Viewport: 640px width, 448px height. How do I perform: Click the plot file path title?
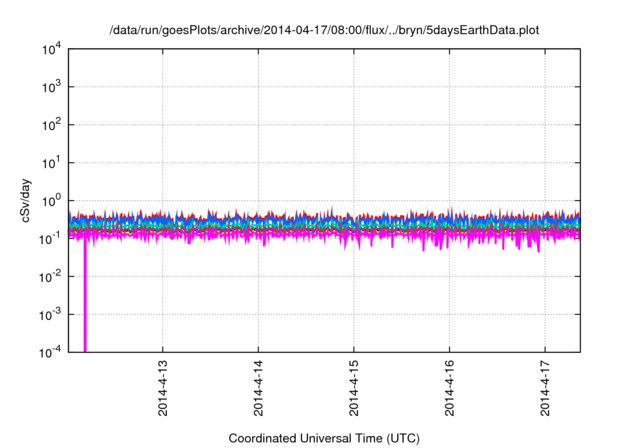324,30
